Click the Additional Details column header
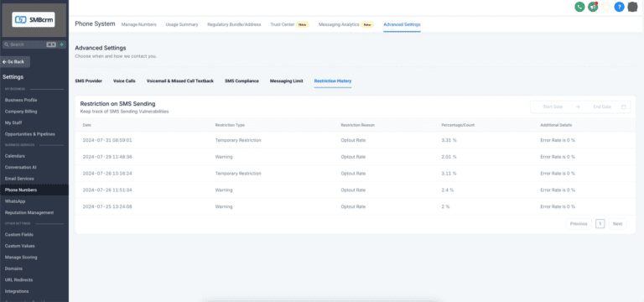Viewport: 644px width, 302px height. 556,125
